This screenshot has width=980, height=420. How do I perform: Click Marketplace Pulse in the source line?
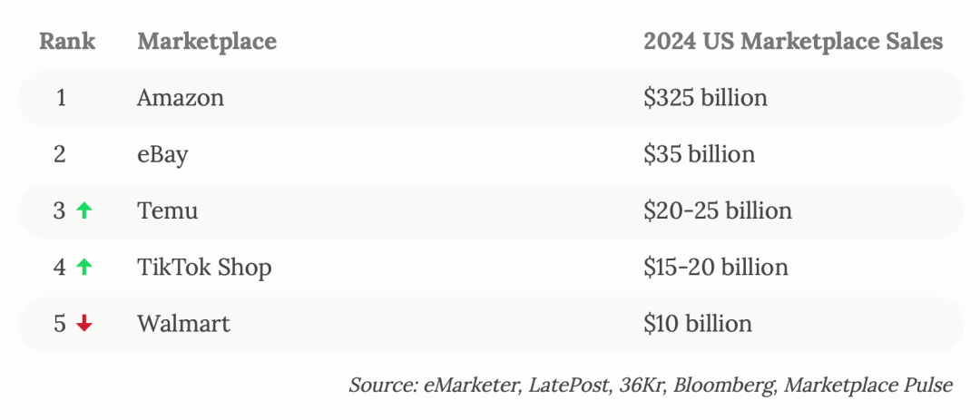868,385
